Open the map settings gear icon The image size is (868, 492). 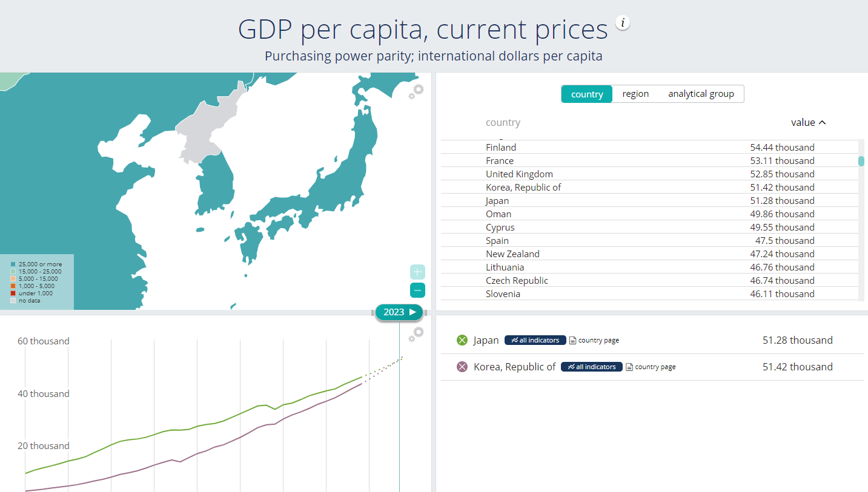tap(417, 90)
